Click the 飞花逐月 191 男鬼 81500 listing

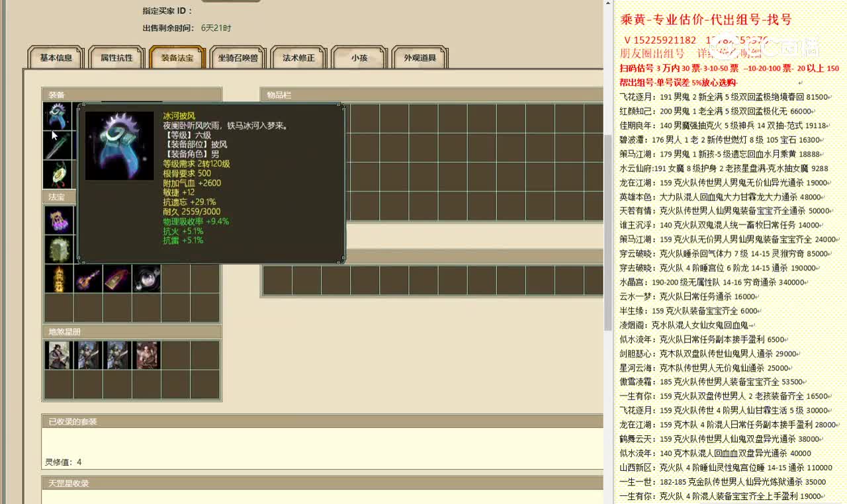[x=724, y=97]
